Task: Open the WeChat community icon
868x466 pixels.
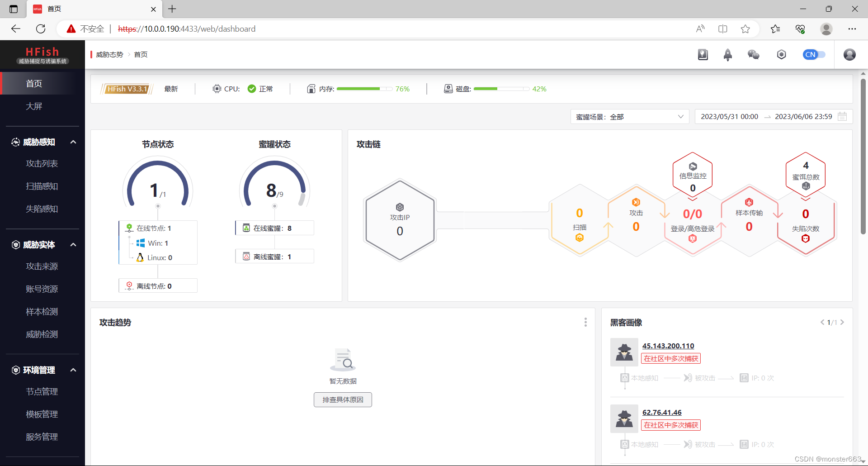Action: point(754,55)
